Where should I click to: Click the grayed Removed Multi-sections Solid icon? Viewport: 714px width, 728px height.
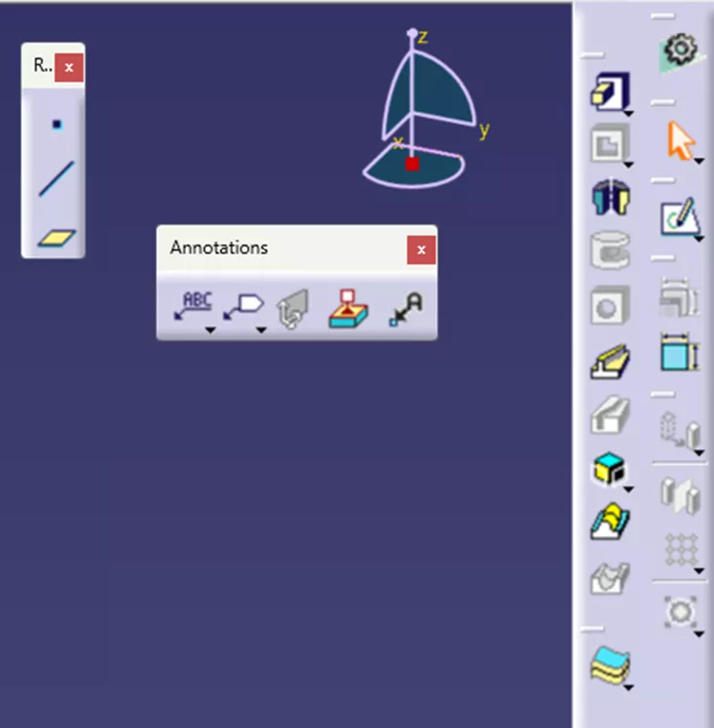(x=610, y=578)
